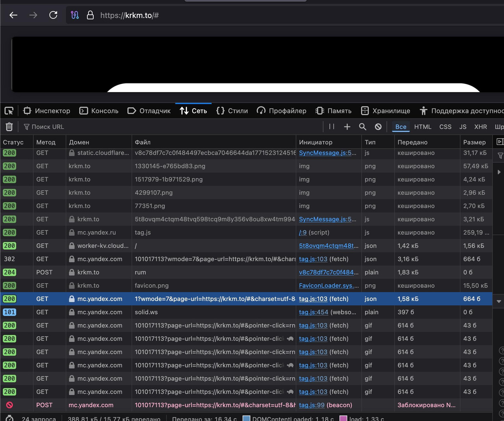The height and width of the screenshot is (421, 504).
Task: Click the padlock icon on worker-kv.cloud row
Action: (72, 246)
